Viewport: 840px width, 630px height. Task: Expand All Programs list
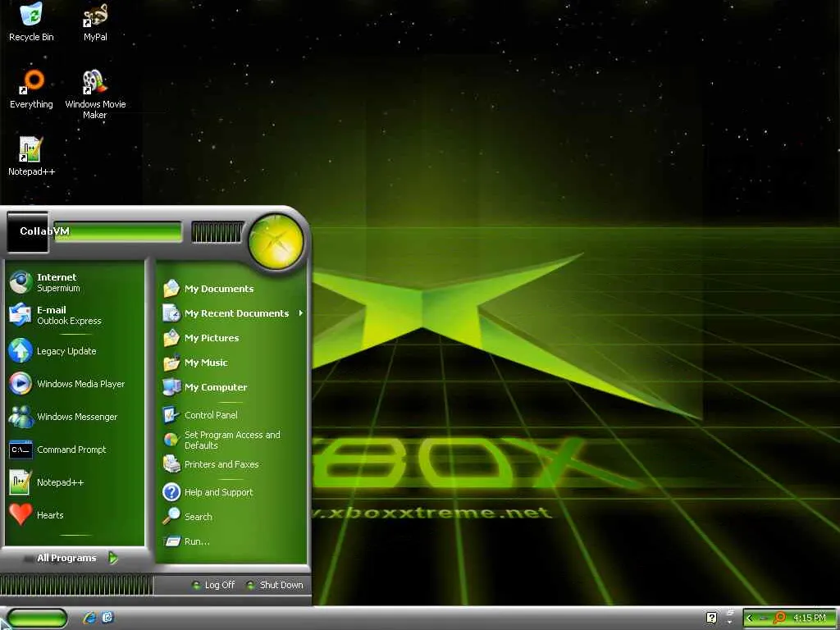pyautogui.click(x=71, y=558)
